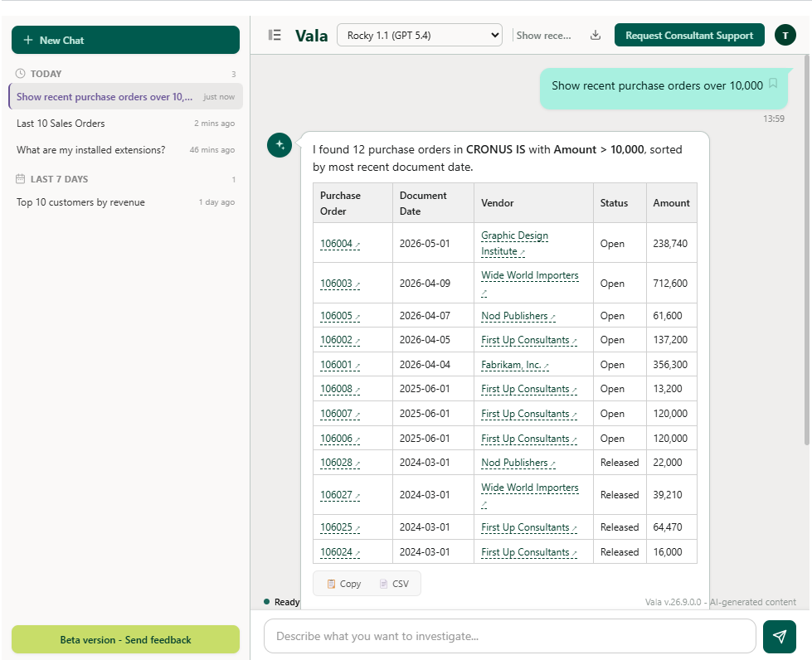The width and height of the screenshot is (812, 660).
Task: Click the Amount column header
Action: [x=671, y=203]
